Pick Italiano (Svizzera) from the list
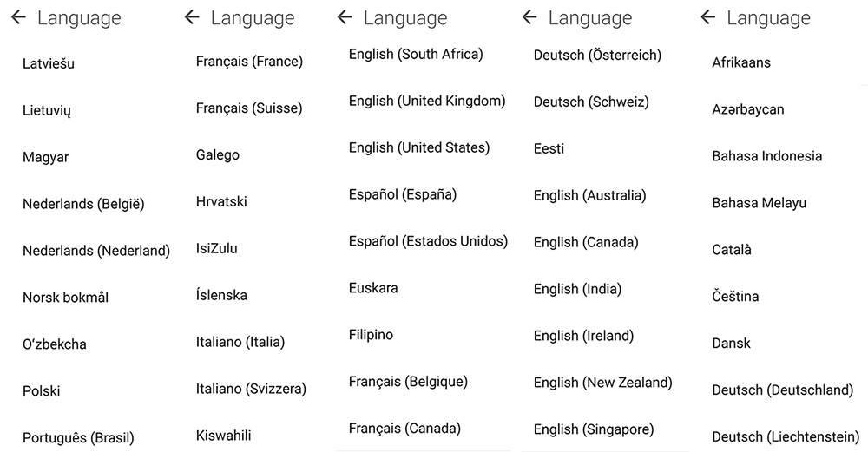Screen dimensions: 868x452 click(x=251, y=389)
